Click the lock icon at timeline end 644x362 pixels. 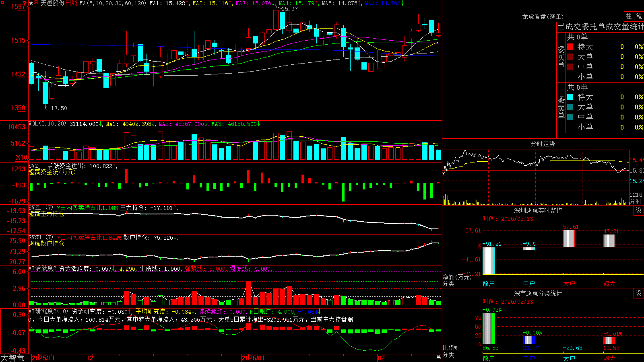coord(438,357)
